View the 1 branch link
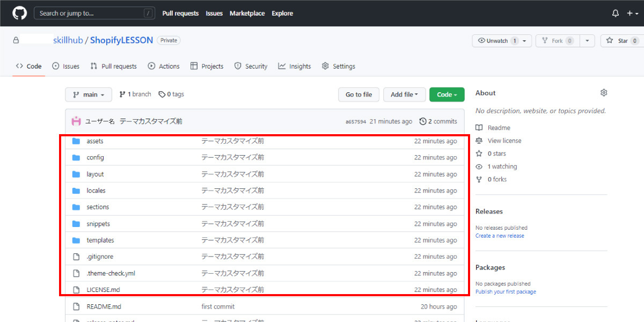Screen dimensions: 644x322 tap(135, 94)
